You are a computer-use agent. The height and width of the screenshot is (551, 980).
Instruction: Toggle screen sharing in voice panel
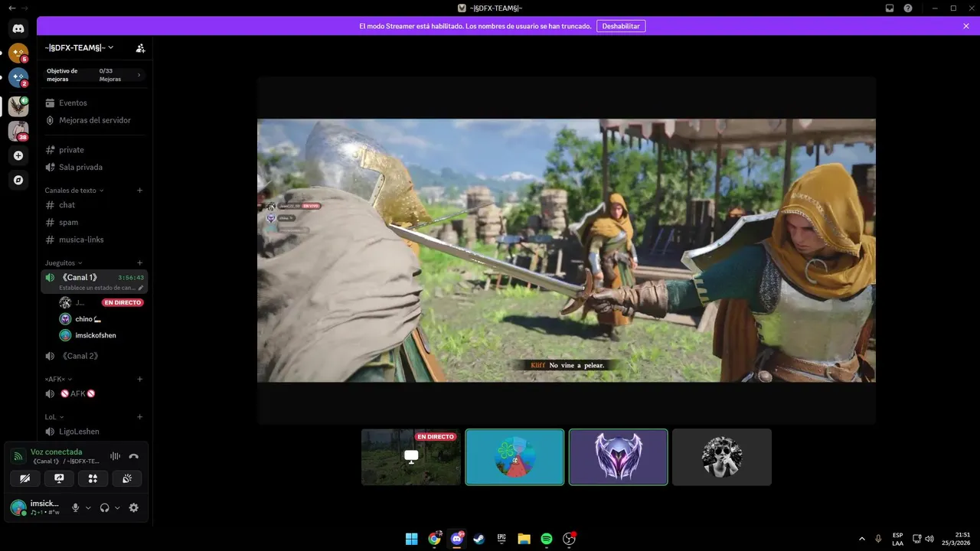click(59, 478)
